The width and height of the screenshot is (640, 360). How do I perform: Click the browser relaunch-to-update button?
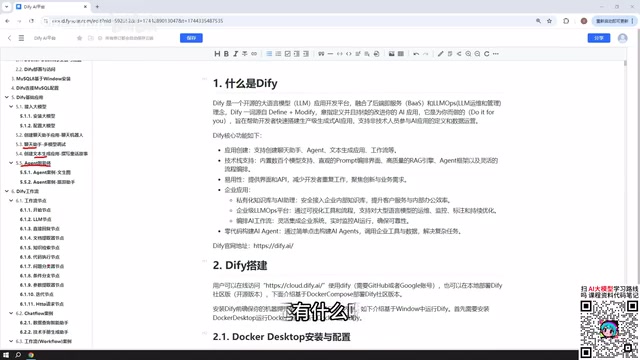(614, 21)
